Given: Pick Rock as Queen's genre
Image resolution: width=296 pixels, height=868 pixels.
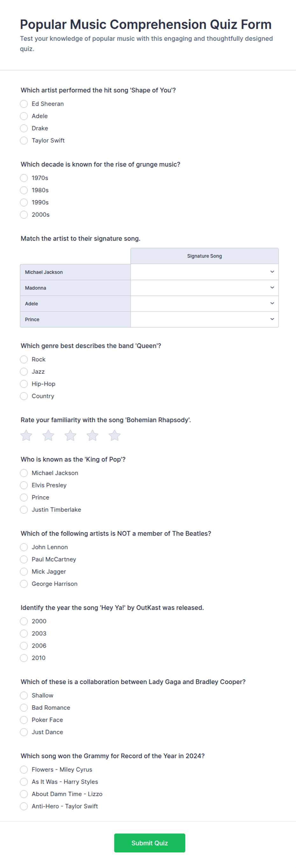Looking at the screenshot, I should coord(24,359).
